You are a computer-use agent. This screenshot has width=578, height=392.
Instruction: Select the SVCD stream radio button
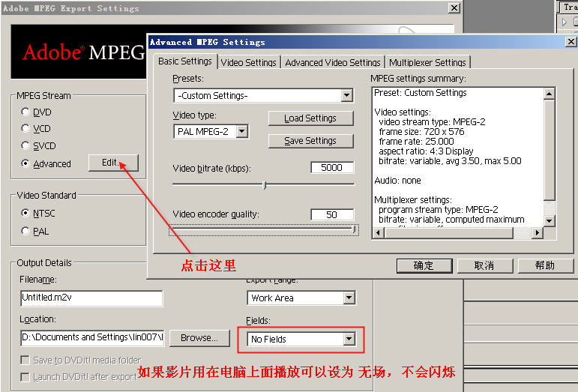click(x=25, y=145)
